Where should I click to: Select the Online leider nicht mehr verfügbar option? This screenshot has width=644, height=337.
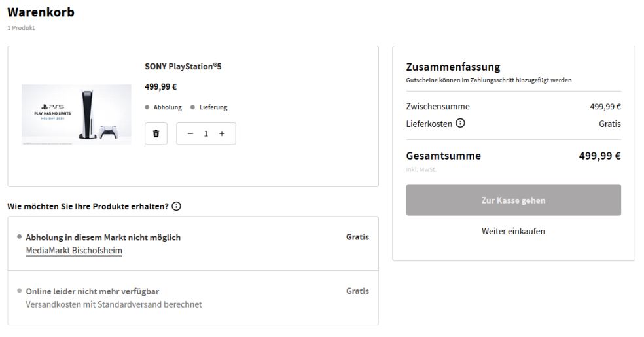(x=193, y=298)
